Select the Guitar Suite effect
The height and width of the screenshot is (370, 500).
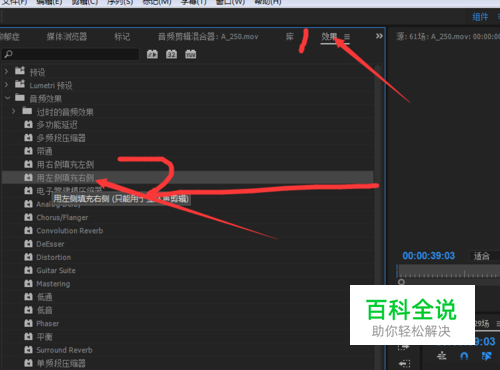[x=187, y=270]
